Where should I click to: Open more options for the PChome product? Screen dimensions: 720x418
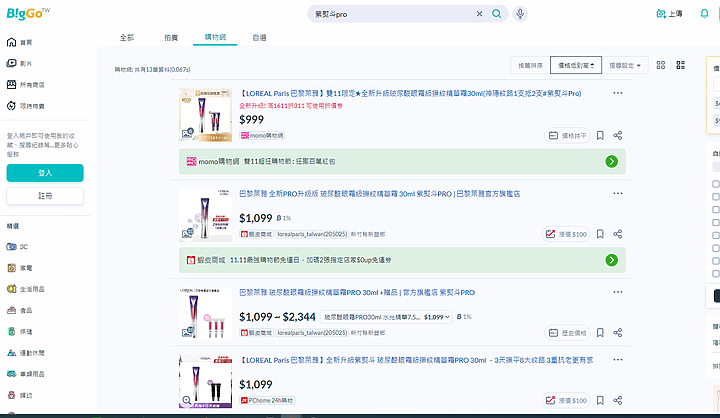point(618,360)
